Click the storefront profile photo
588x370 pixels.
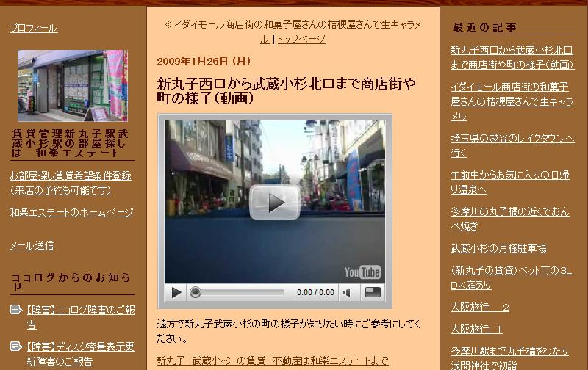click(x=72, y=85)
